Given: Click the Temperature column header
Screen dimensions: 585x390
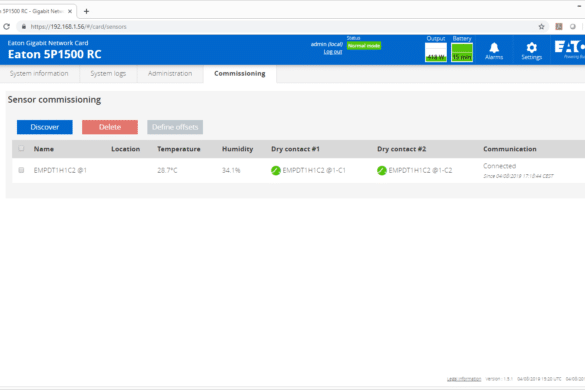Looking at the screenshot, I should (x=179, y=149).
